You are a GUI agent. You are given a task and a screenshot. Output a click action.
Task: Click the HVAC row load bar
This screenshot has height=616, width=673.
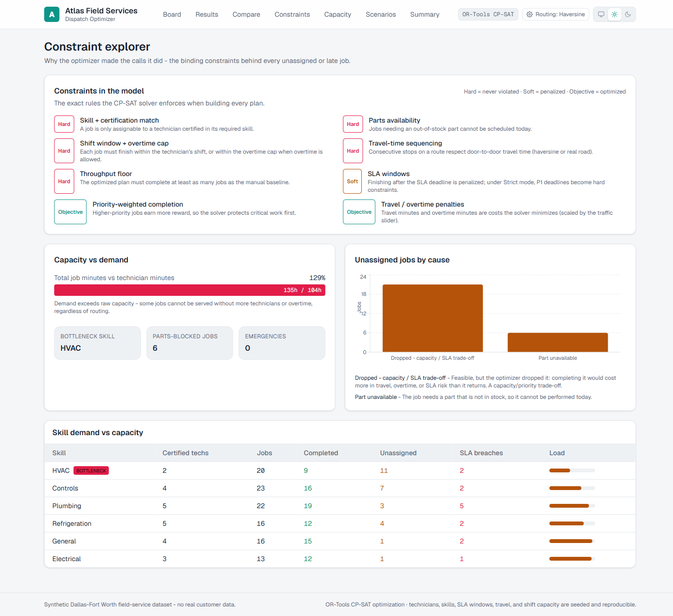572,470
